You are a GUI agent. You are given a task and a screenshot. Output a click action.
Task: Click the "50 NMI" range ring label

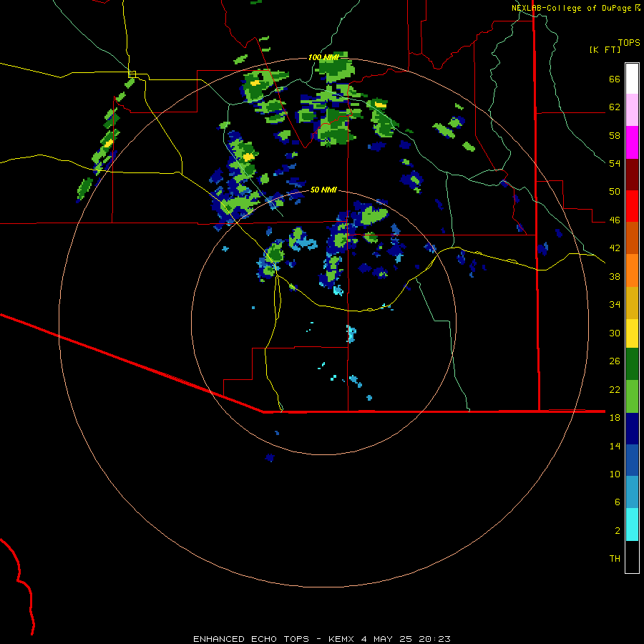pyautogui.click(x=323, y=190)
